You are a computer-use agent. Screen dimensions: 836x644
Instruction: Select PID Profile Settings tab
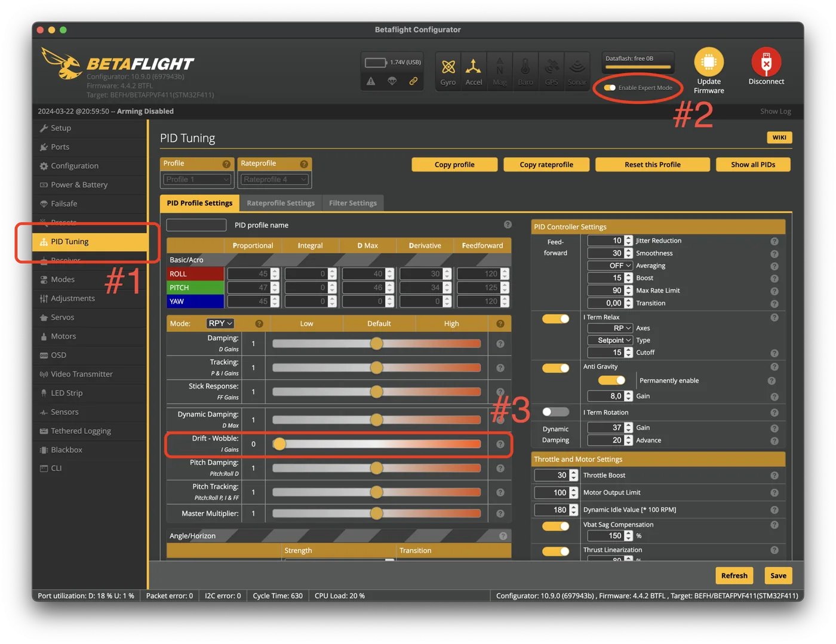pos(199,203)
